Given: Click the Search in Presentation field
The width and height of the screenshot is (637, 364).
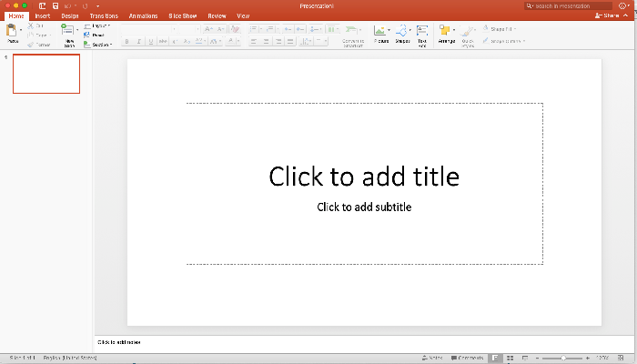Looking at the screenshot, I should (x=569, y=6).
